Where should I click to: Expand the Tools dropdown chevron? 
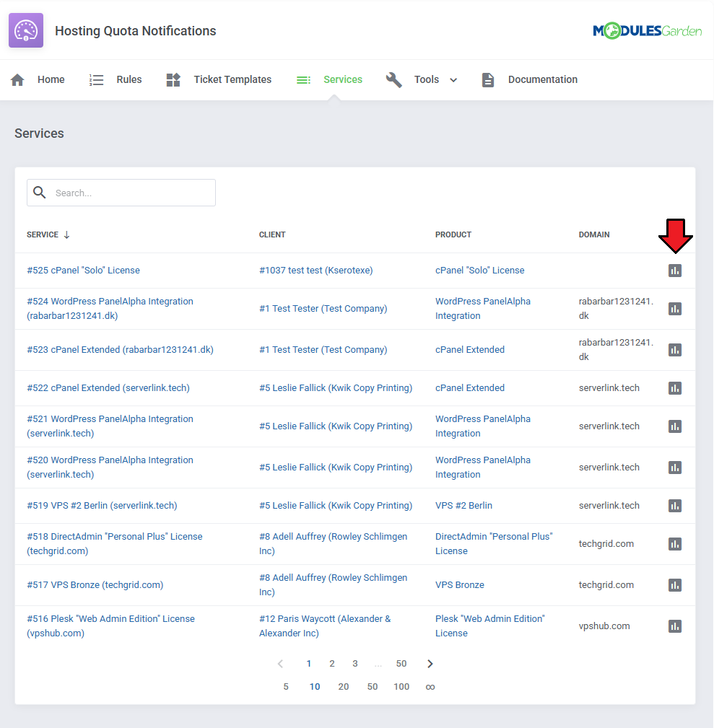[x=453, y=80]
